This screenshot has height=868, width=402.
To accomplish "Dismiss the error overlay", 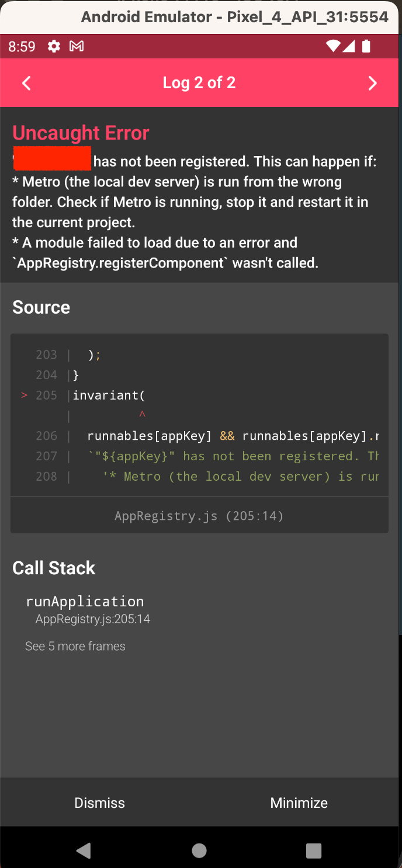I will (99, 803).
